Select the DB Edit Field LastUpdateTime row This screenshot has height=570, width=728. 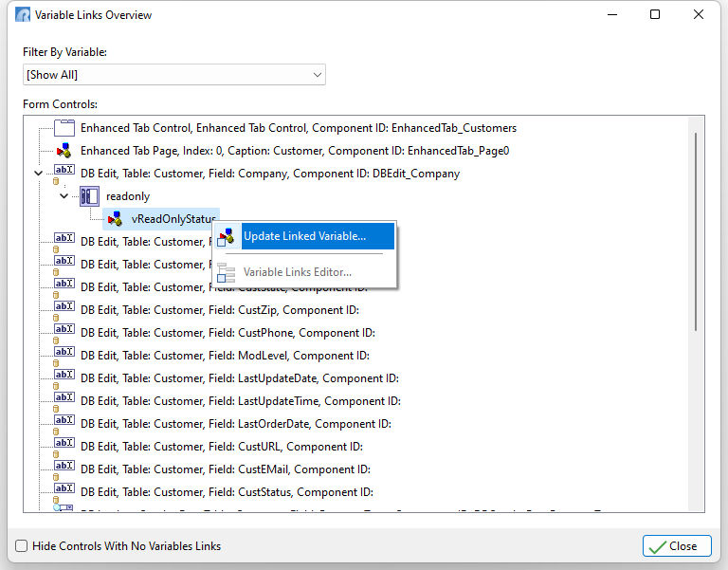(241, 401)
